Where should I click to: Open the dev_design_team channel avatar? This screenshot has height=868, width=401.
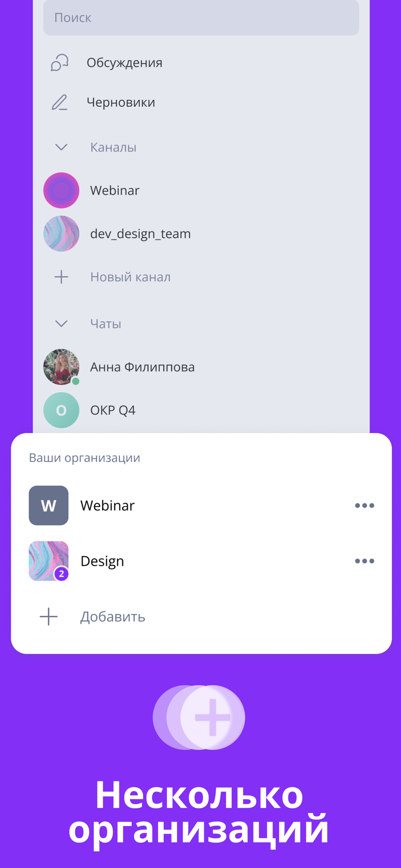61,234
